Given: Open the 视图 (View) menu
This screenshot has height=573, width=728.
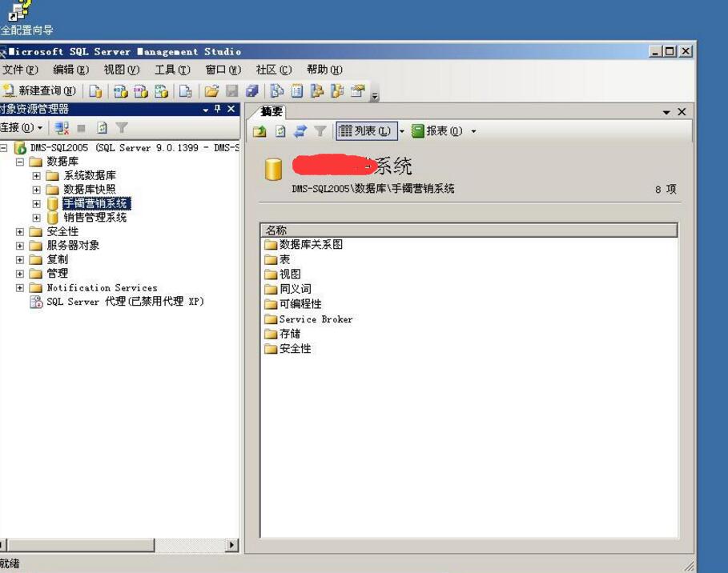Looking at the screenshot, I should (x=121, y=70).
